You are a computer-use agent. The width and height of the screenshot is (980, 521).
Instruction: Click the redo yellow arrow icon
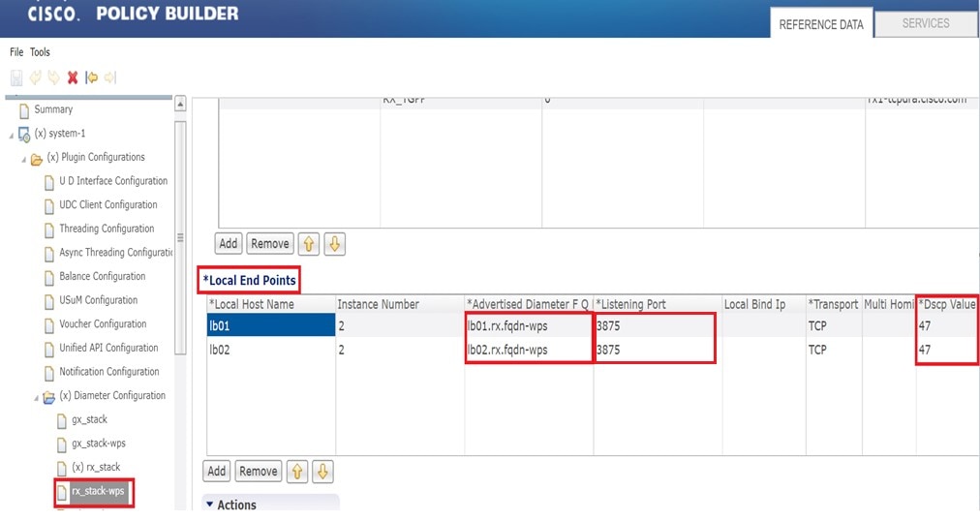tap(54, 77)
